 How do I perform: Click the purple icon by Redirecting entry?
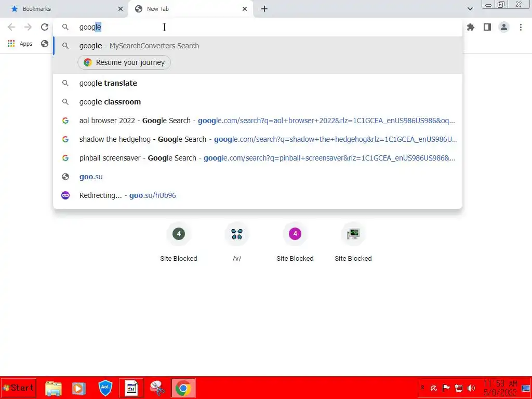click(x=65, y=195)
